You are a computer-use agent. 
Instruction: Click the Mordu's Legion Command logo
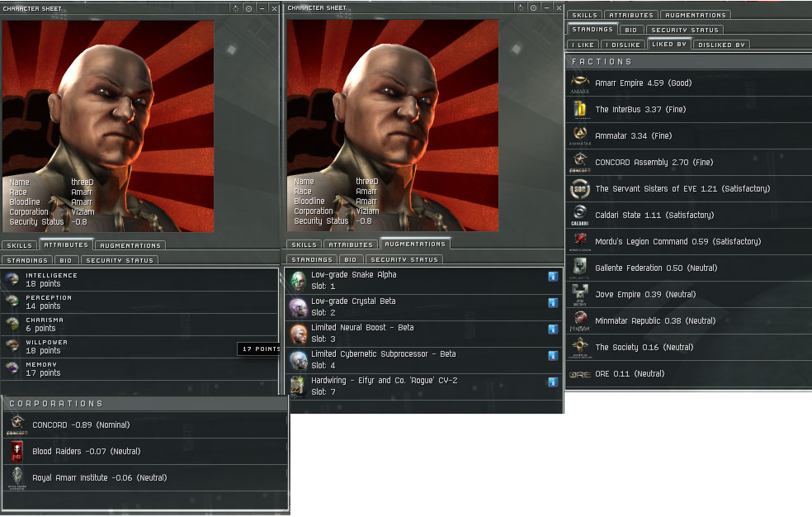[x=579, y=242]
